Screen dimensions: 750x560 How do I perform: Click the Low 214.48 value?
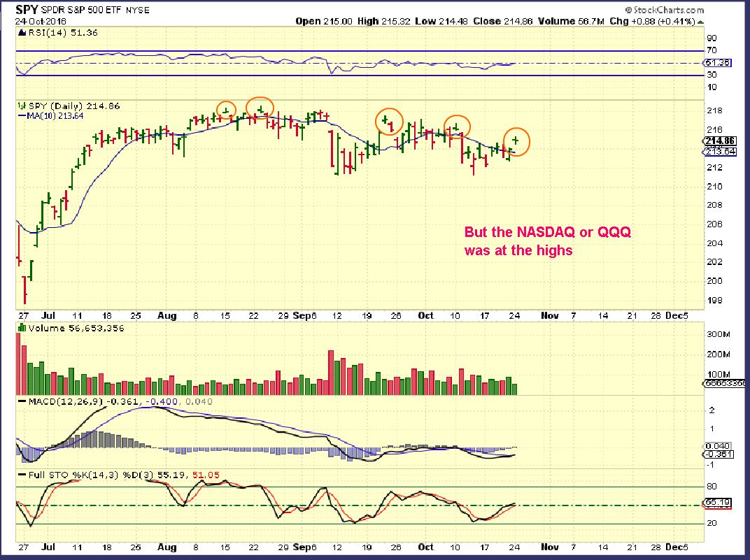click(x=441, y=22)
